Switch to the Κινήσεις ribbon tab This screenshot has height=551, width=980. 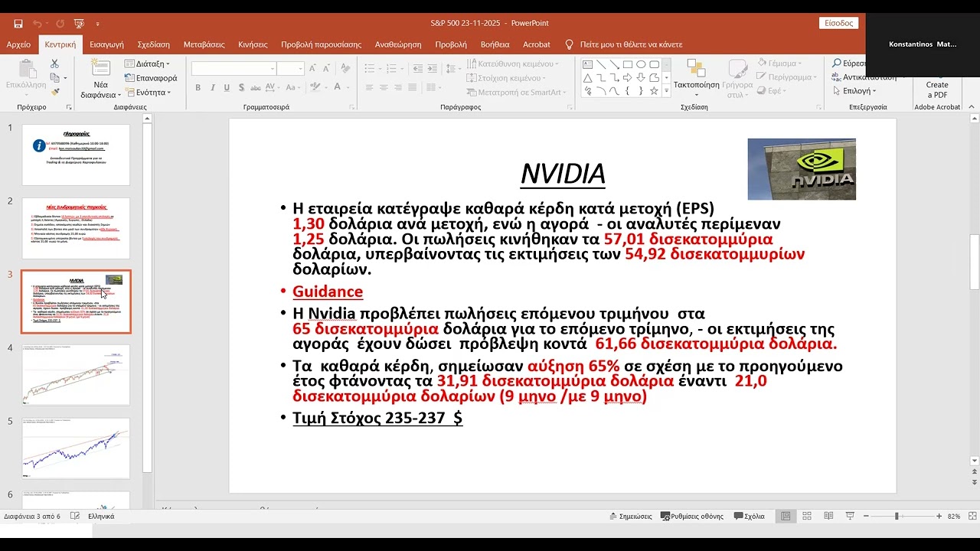click(x=253, y=44)
